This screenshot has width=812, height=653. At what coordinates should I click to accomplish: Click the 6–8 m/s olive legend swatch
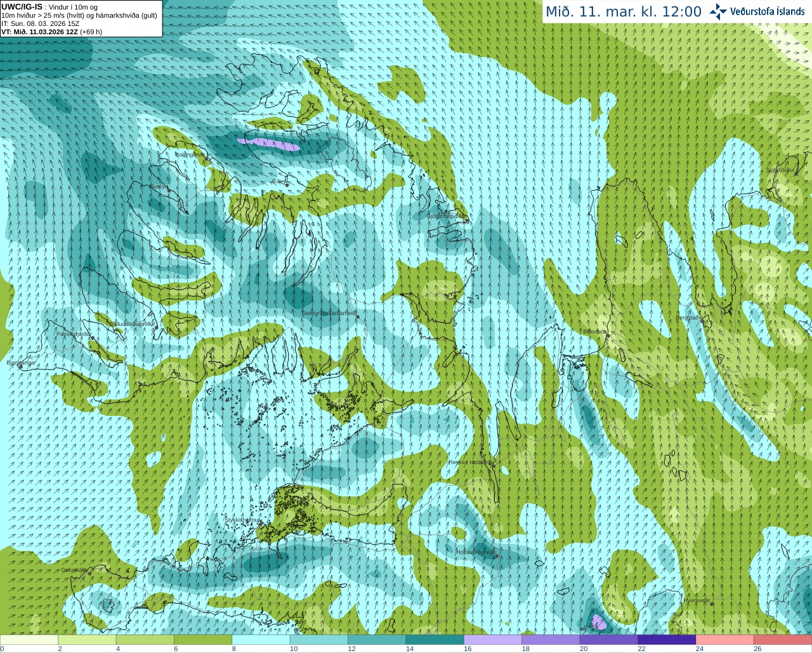[x=203, y=640]
